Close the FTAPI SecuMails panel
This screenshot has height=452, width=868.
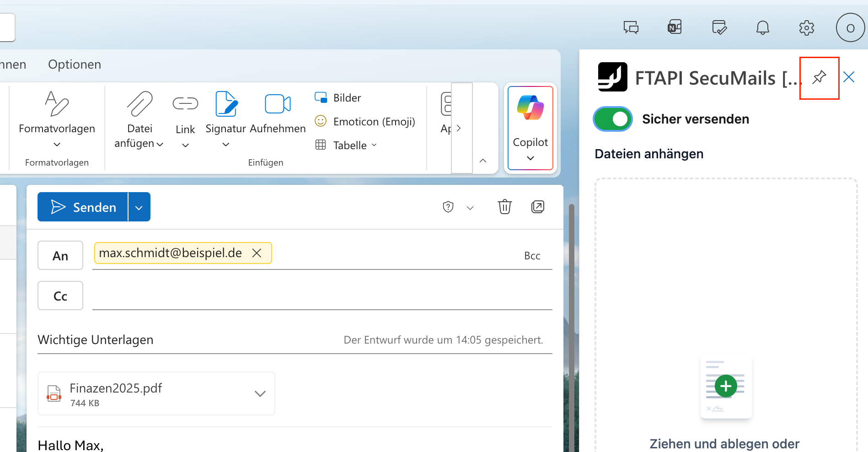(849, 77)
